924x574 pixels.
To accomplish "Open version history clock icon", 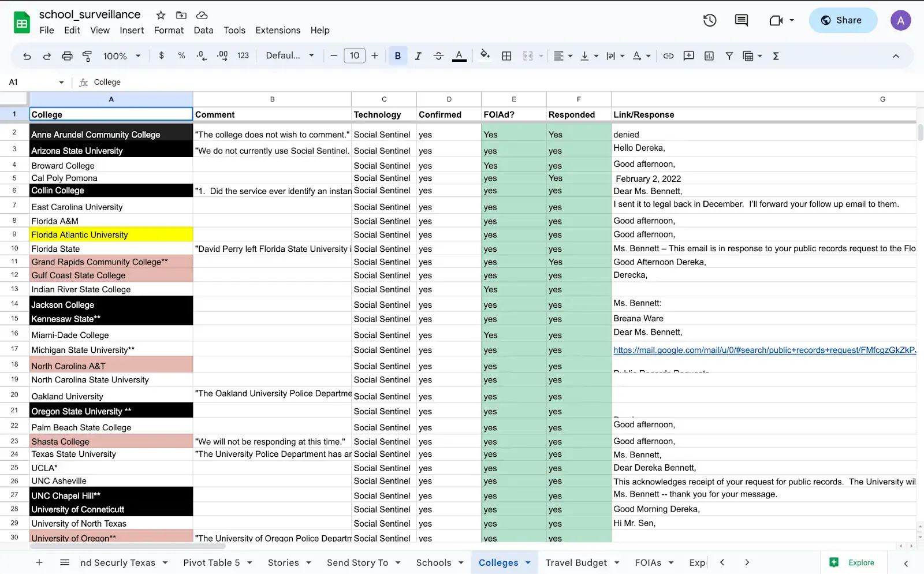I will click(710, 20).
